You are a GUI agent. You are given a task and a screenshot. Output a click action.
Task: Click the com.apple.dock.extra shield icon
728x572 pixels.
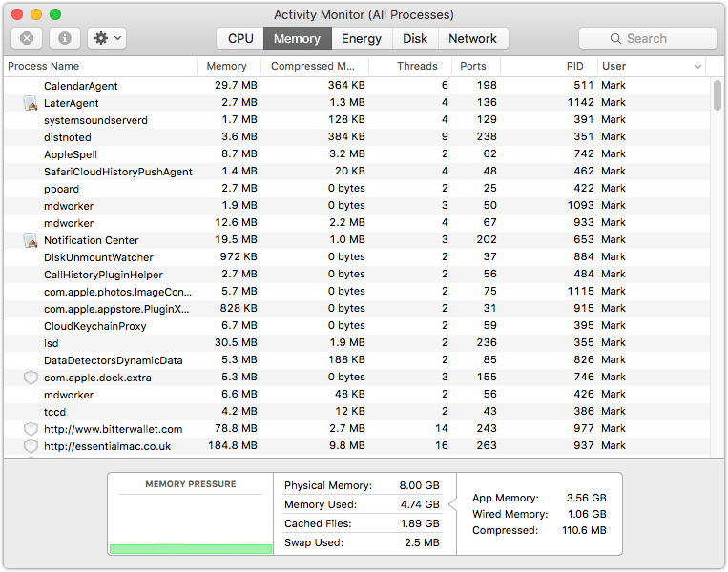coord(31,378)
